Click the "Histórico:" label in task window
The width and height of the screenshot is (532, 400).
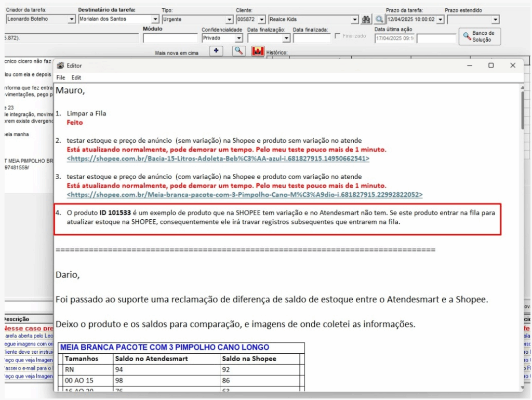point(277,52)
